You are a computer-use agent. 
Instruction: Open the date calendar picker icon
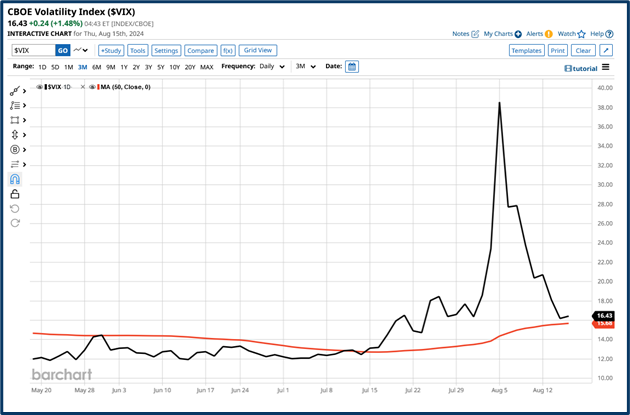pos(352,67)
